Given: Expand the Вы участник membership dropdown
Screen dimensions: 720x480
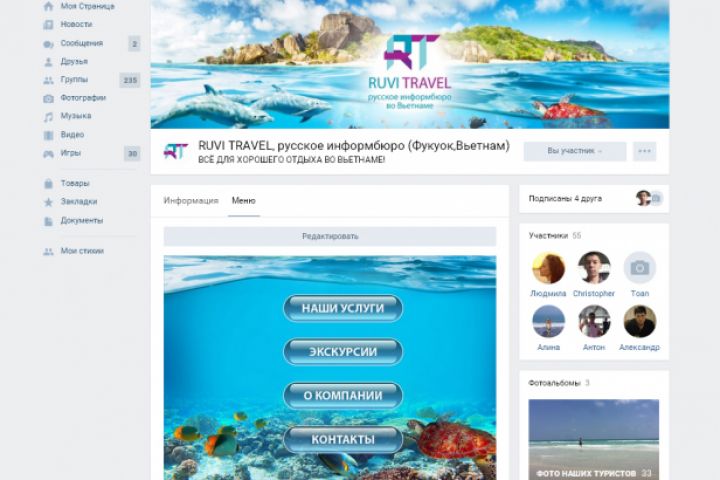Looking at the screenshot, I should [575, 151].
